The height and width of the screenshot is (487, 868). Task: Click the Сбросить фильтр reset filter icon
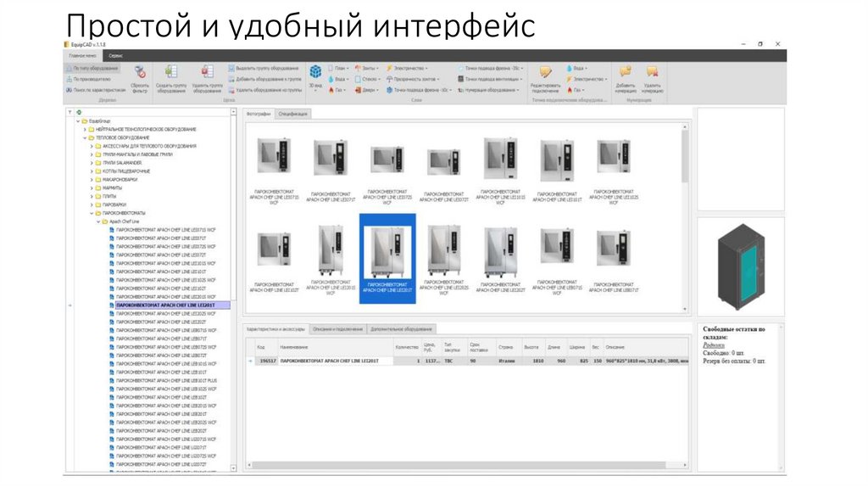pos(140,72)
